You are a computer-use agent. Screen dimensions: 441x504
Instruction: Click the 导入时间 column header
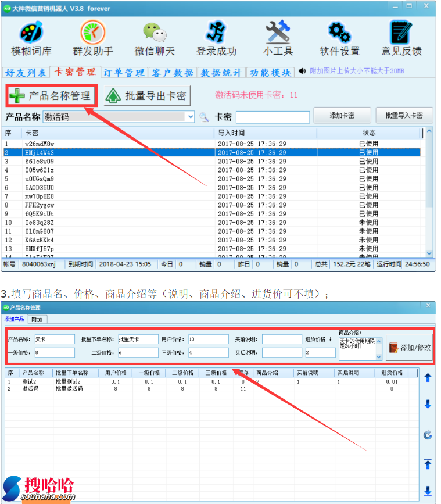pyautogui.click(x=266, y=133)
